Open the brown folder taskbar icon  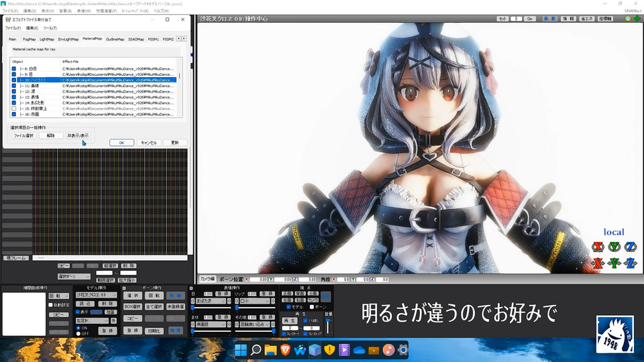[x=374, y=350]
